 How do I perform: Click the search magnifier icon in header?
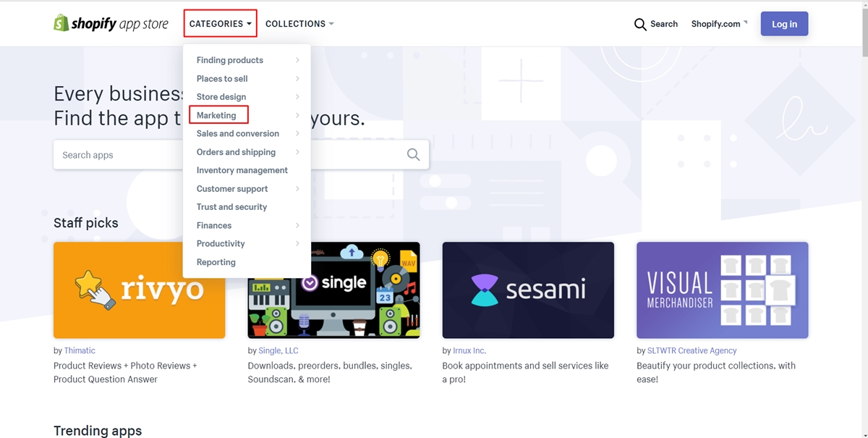click(x=640, y=25)
